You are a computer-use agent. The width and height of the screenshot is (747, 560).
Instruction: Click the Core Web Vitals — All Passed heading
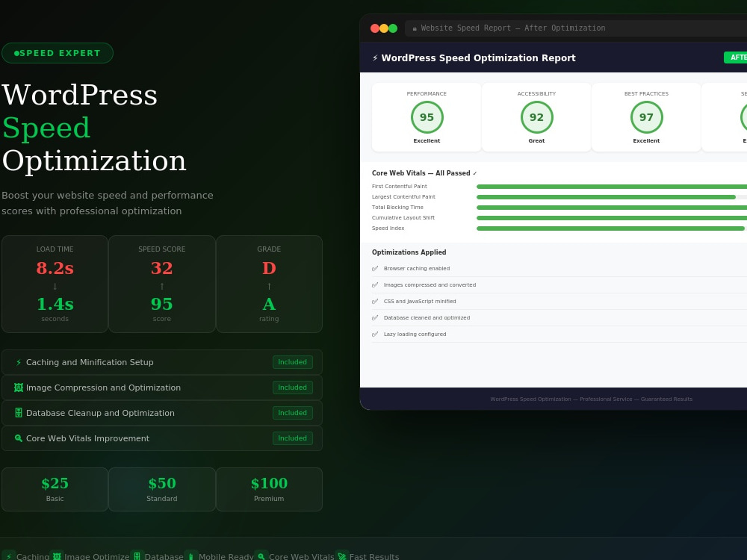(x=424, y=173)
